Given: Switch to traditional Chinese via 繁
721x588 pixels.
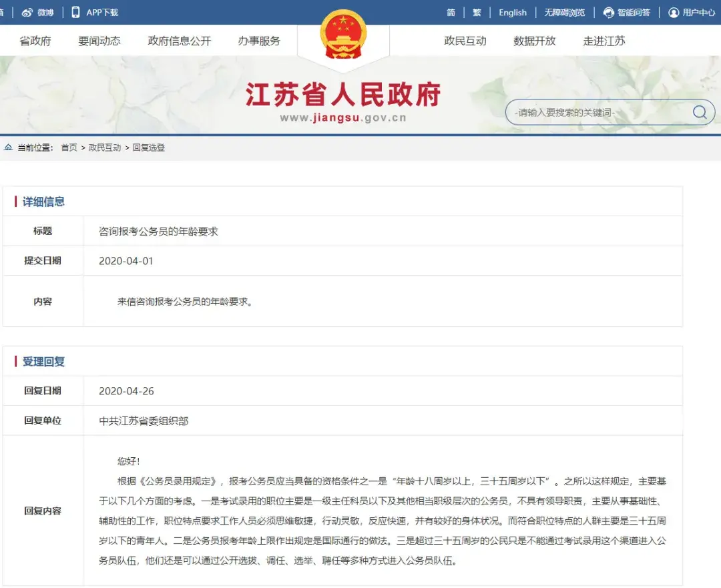Looking at the screenshot, I should (477, 12).
